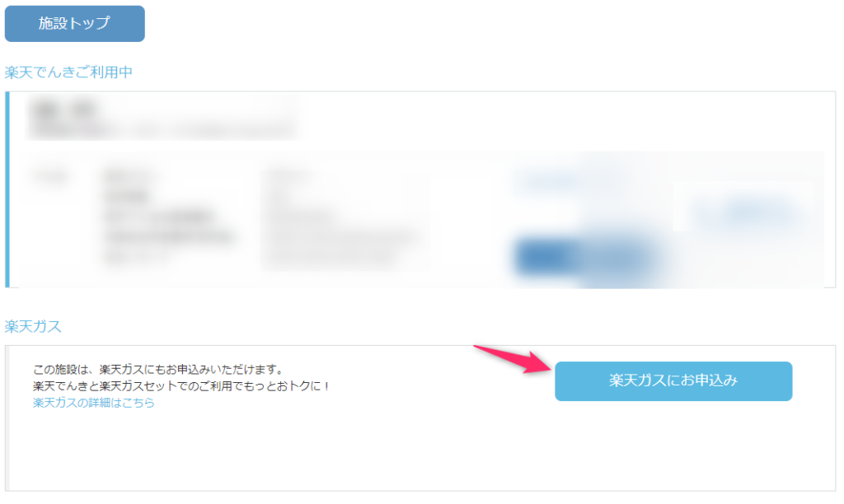Select the first blurred bold row in details list
The height and width of the screenshot is (504, 844).
(128, 176)
